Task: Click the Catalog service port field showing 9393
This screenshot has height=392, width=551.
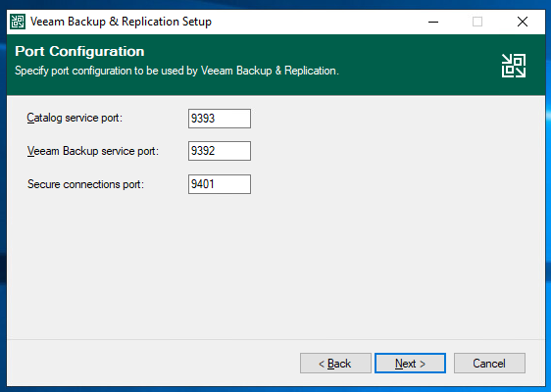Action: [x=220, y=119]
